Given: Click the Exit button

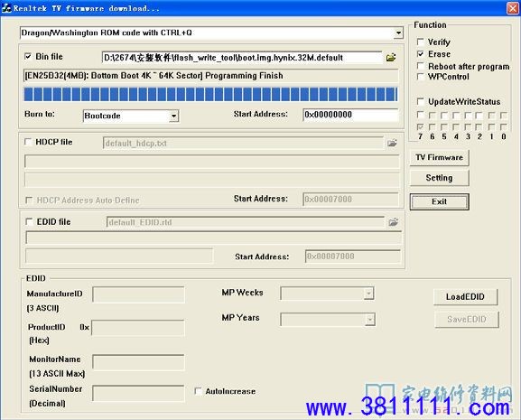Looking at the screenshot, I should point(439,201).
